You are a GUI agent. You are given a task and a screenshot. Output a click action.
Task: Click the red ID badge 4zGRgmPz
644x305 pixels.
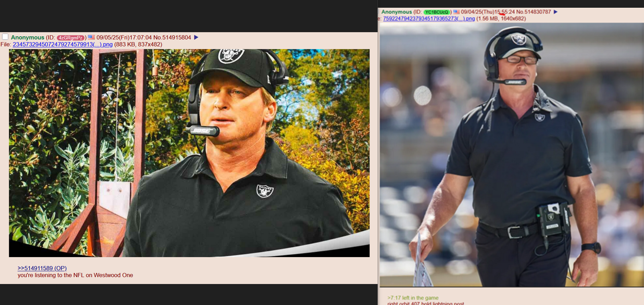(x=71, y=38)
